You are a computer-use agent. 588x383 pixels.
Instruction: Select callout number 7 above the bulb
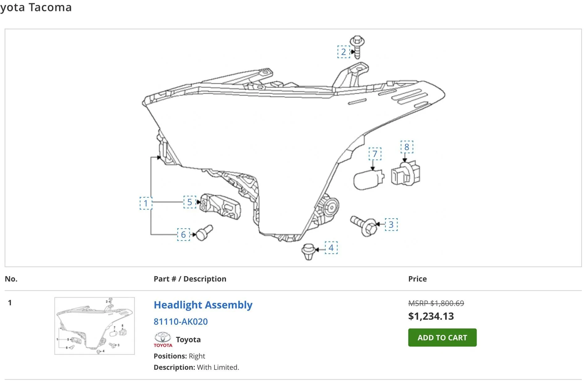375,154
